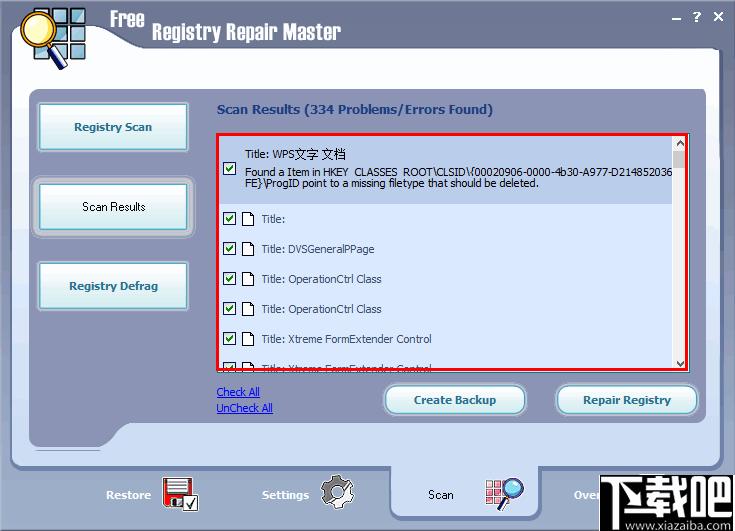Click the UnCheck All link
This screenshot has height=531, width=735.
(244, 408)
